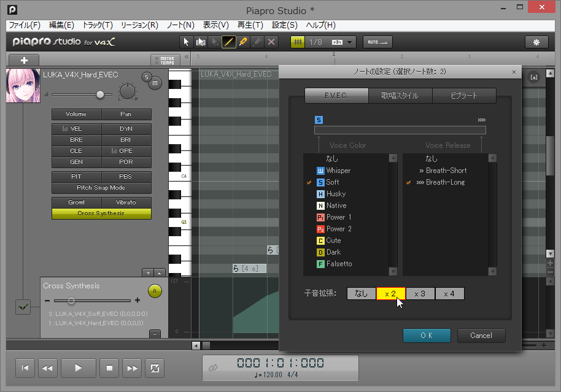Set consonant extension to なし
561x392 pixels.
[x=362, y=294]
